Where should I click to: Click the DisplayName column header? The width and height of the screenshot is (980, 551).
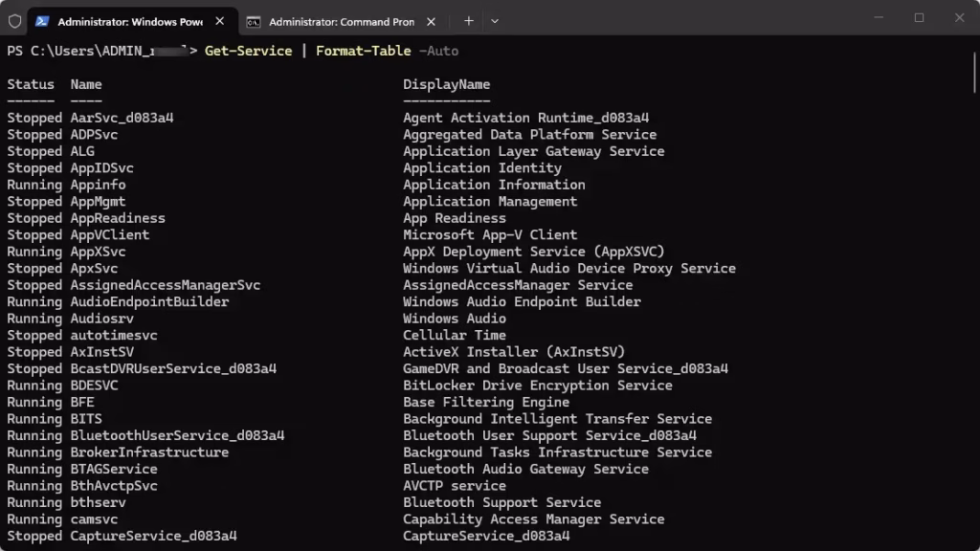tap(446, 84)
